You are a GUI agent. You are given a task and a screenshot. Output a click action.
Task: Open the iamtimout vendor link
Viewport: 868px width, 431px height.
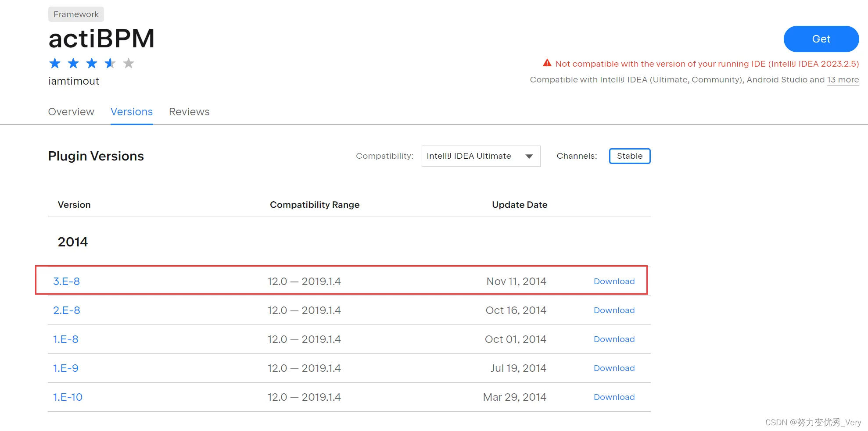pyautogui.click(x=74, y=81)
